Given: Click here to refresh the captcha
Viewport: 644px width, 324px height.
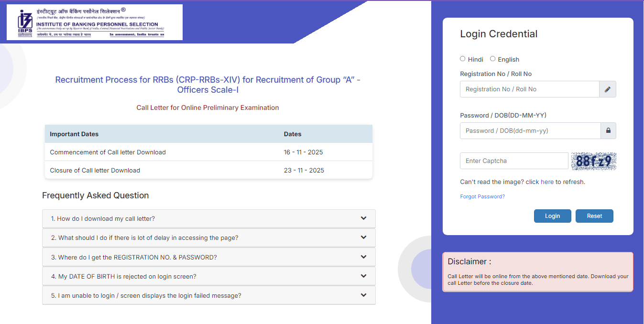Looking at the screenshot, I should pos(547,182).
